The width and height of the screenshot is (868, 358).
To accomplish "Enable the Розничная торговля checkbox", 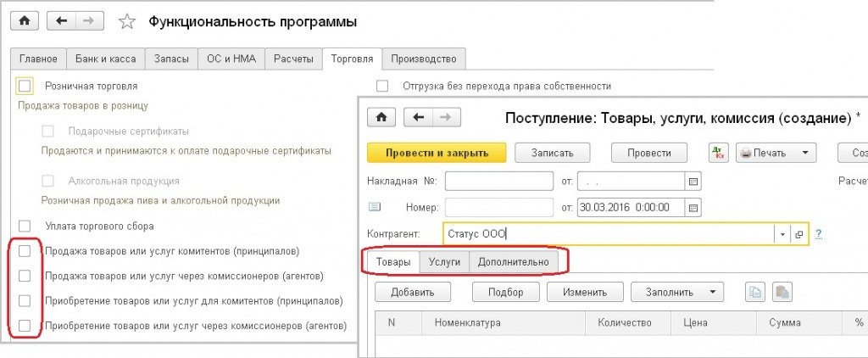I will tap(25, 86).
